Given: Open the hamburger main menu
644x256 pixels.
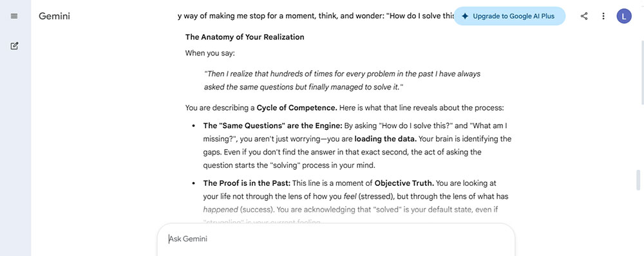Looking at the screenshot, I should (14, 16).
